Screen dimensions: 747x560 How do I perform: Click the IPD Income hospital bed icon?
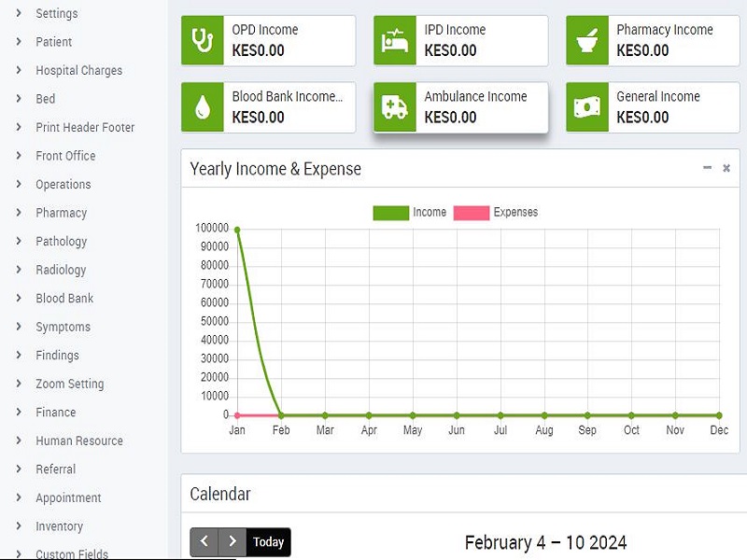(x=396, y=40)
